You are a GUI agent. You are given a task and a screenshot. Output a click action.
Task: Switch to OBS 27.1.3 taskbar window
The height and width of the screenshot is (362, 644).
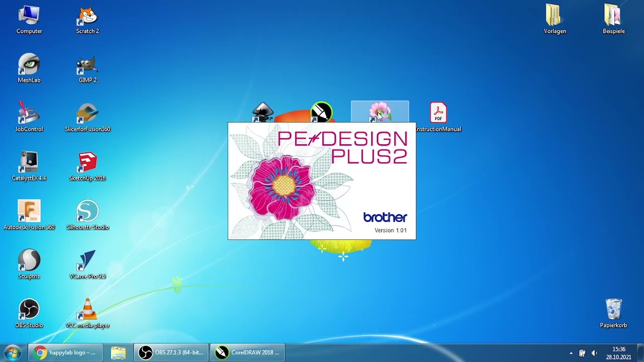171,352
